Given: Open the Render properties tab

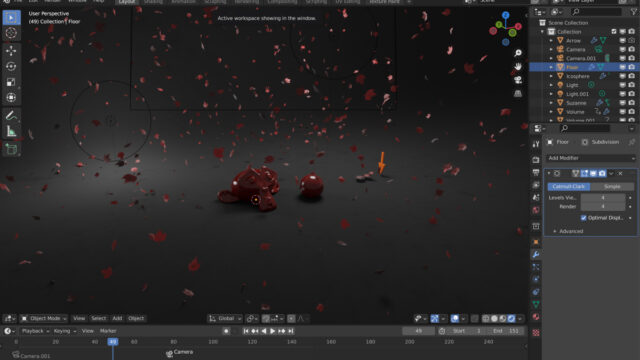Looking at the screenshot, I should [x=536, y=160].
